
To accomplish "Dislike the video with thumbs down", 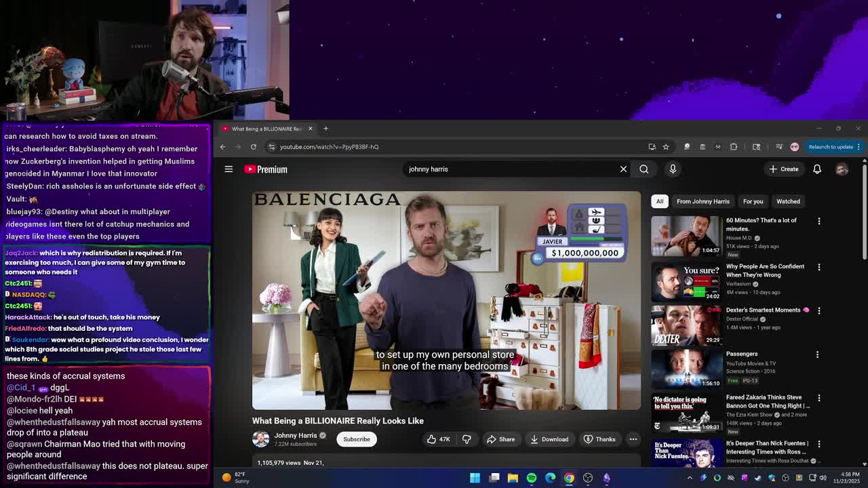I will coord(467,439).
